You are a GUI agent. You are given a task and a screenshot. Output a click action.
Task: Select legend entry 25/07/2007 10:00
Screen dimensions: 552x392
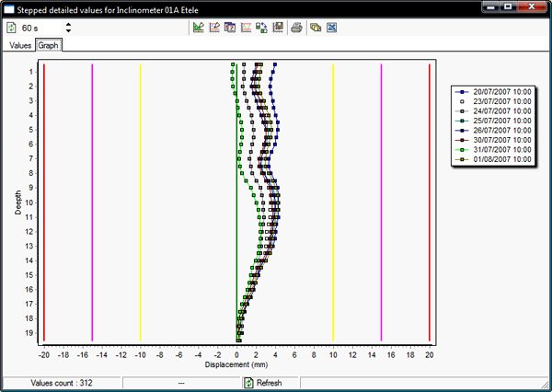point(493,121)
